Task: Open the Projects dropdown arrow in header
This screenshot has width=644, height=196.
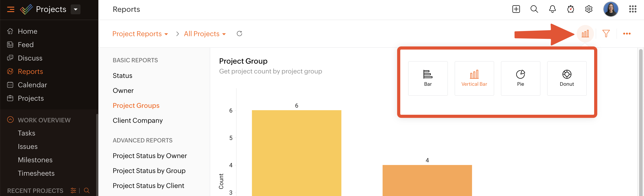Action: (76, 10)
